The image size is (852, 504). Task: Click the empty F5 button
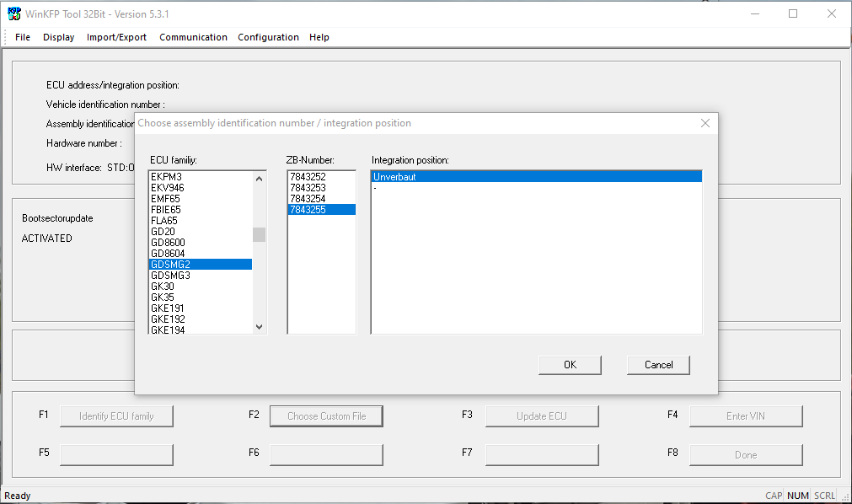116,455
